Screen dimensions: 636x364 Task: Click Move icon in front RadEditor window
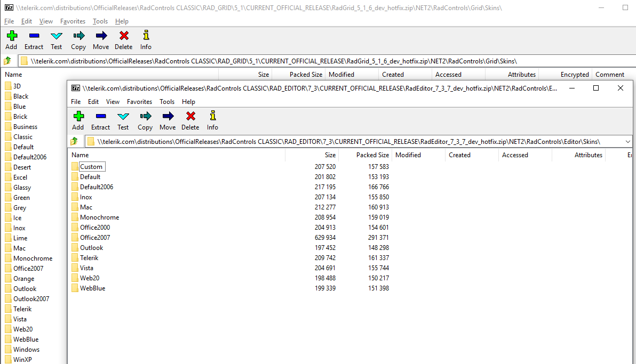pos(168,116)
